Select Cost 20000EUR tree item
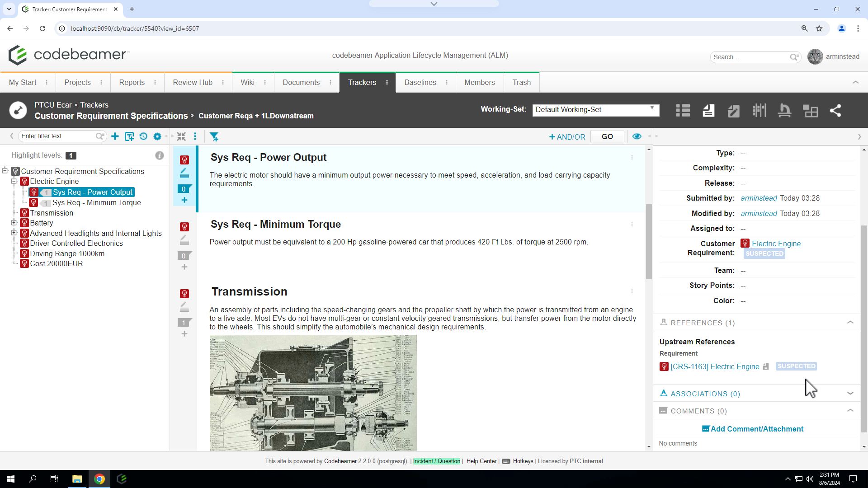This screenshot has width=868, height=488. pyautogui.click(x=57, y=263)
